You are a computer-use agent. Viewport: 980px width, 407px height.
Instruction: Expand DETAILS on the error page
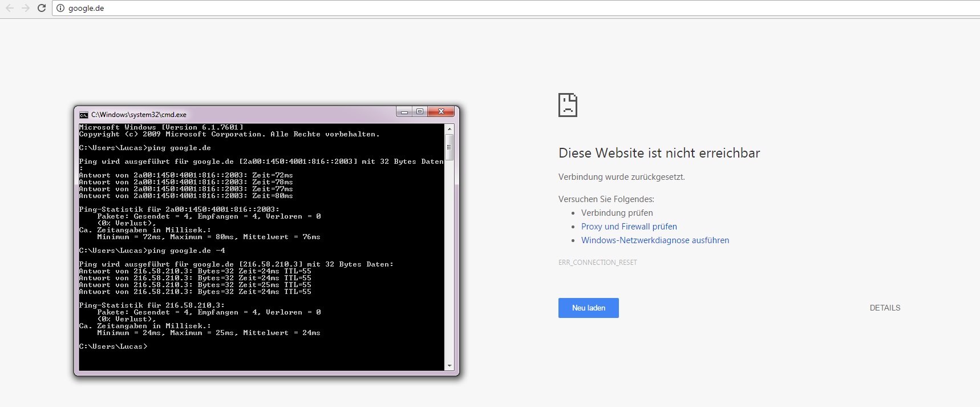885,308
